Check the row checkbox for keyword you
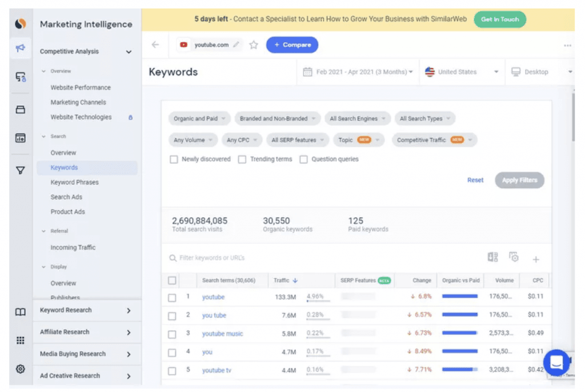Image resolution: width=585 pixels, height=392 pixels. pos(172,353)
